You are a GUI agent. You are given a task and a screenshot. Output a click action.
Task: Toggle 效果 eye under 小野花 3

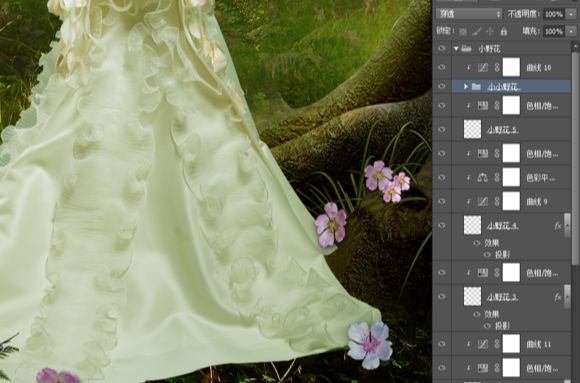pyautogui.click(x=476, y=314)
